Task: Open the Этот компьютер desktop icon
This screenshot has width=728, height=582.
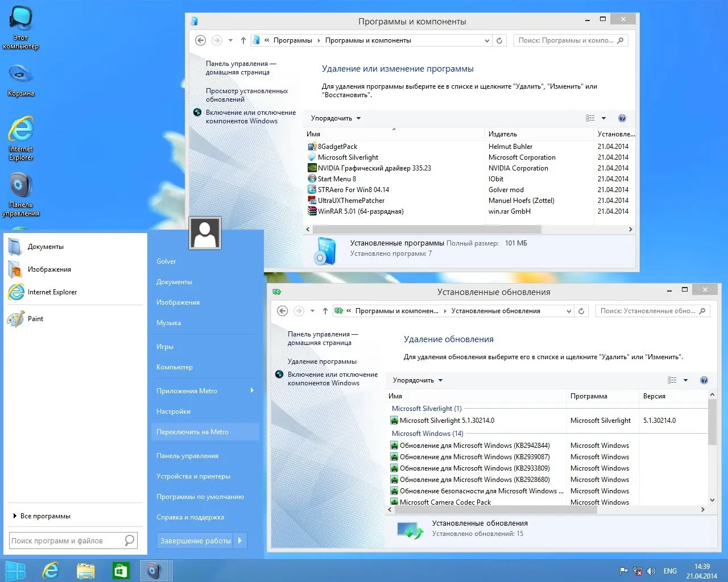Action: [x=21, y=27]
